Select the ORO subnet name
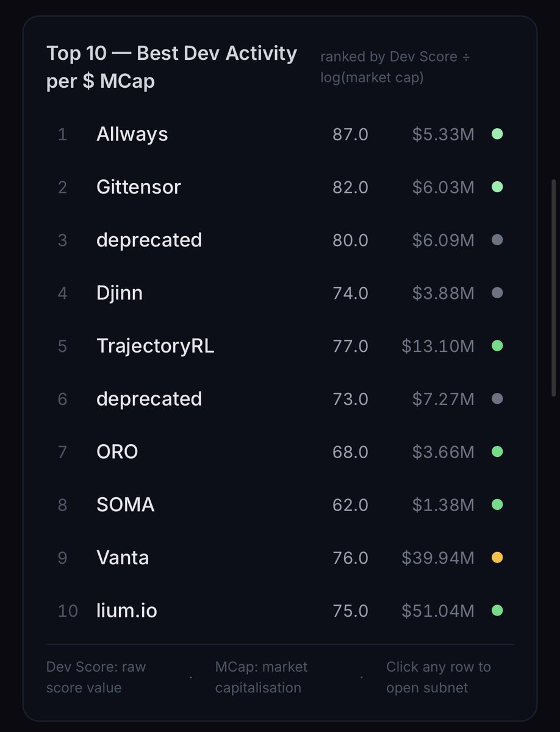 117,452
